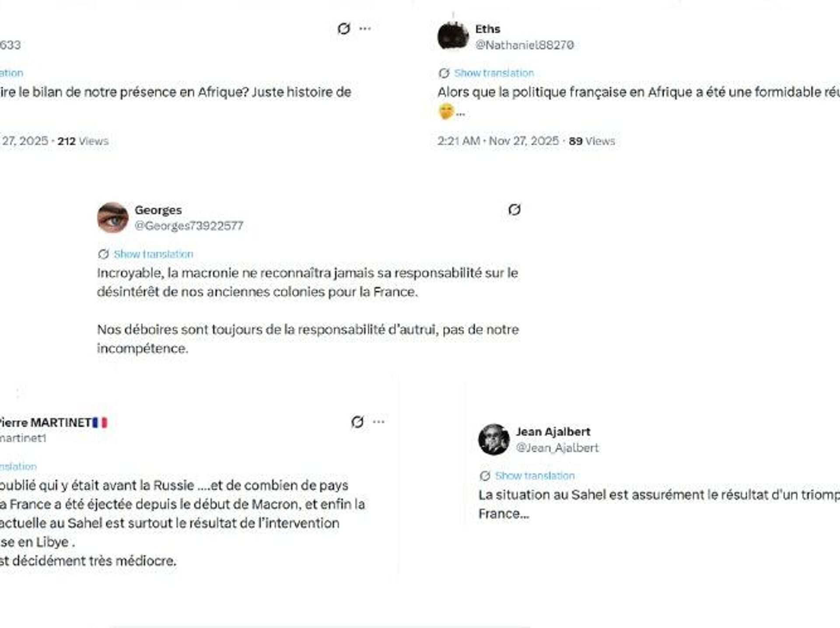
Task: Click the Pierre MARTINET display name
Action: [45, 422]
